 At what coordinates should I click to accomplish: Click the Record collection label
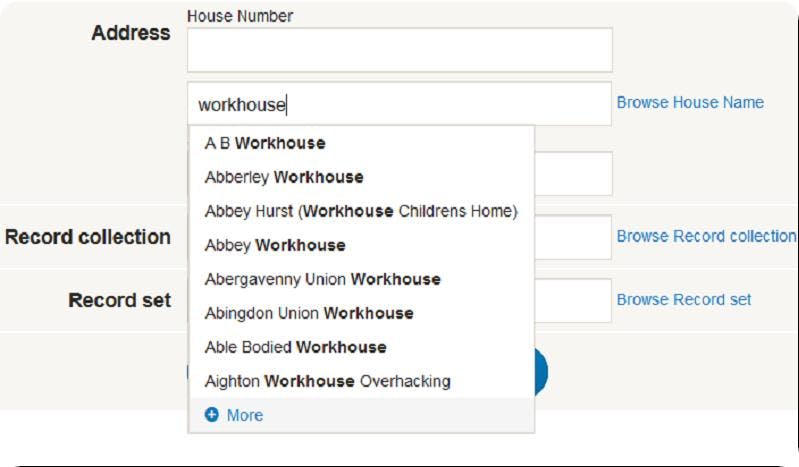tap(88, 237)
